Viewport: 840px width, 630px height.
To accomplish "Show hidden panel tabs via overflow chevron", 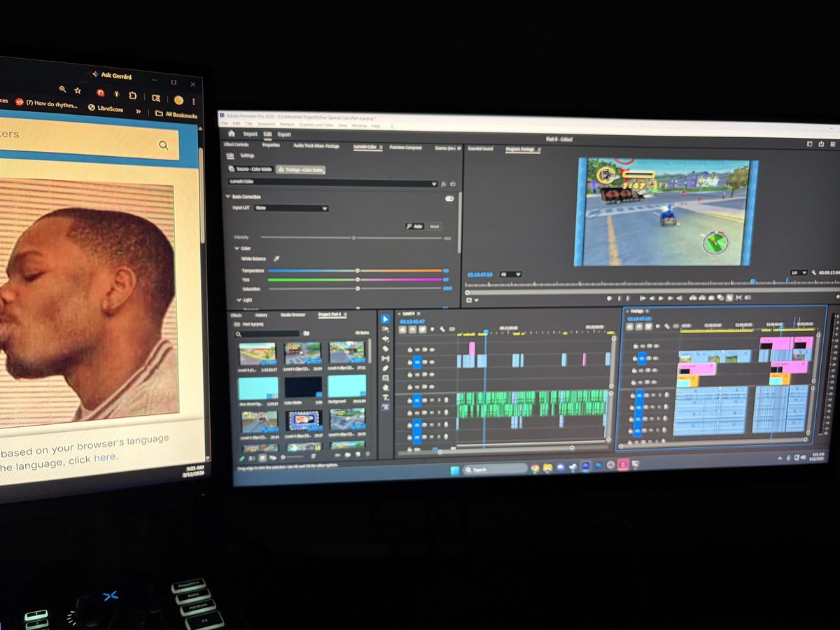I will tap(459, 148).
